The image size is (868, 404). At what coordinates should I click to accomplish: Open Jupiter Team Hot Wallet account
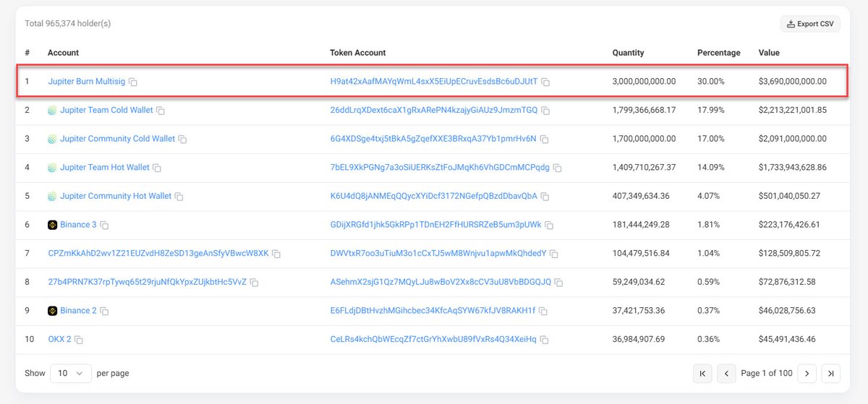(x=105, y=168)
